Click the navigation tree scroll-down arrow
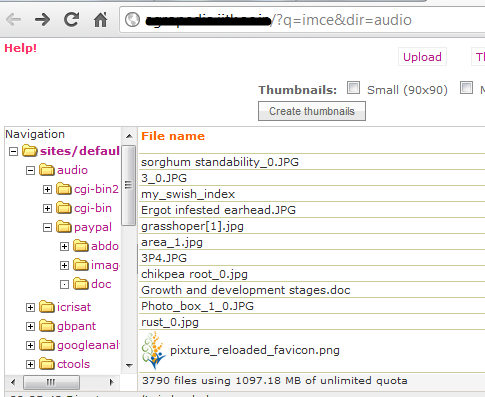The height and width of the screenshot is (397, 485). click(129, 366)
